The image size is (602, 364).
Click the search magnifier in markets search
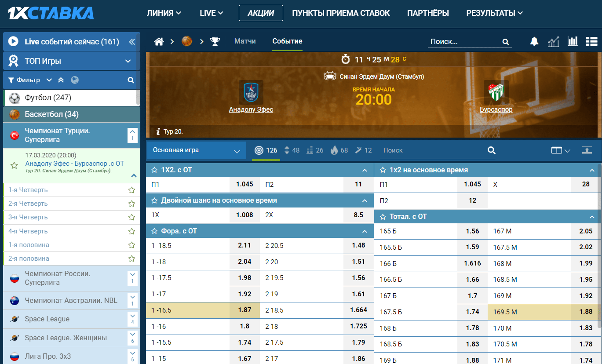coord(492,150)
